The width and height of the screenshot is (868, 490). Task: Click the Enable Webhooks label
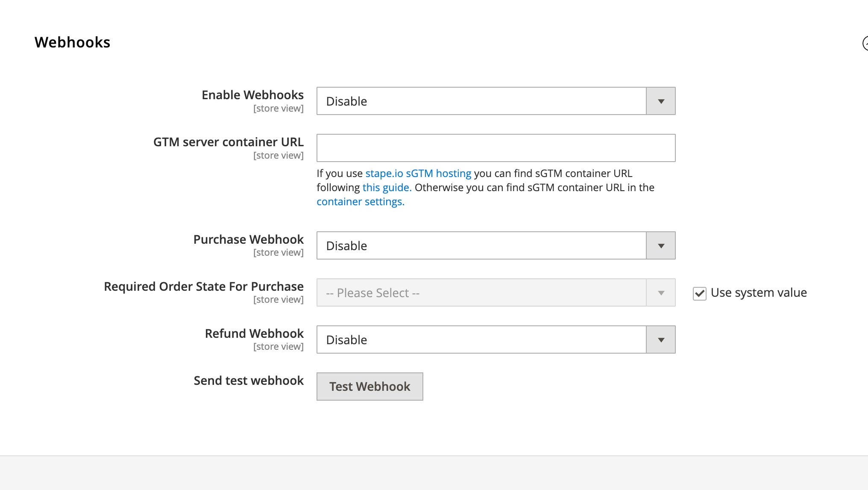tap(252, 95)
